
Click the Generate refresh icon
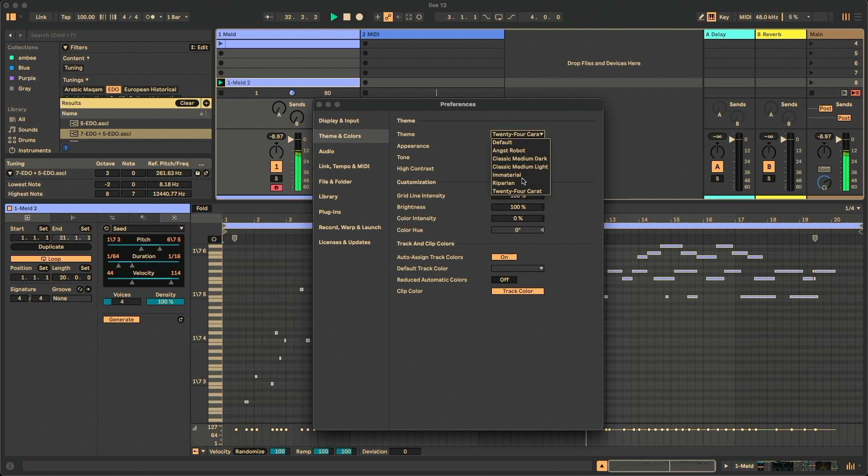tap(181, 320)
